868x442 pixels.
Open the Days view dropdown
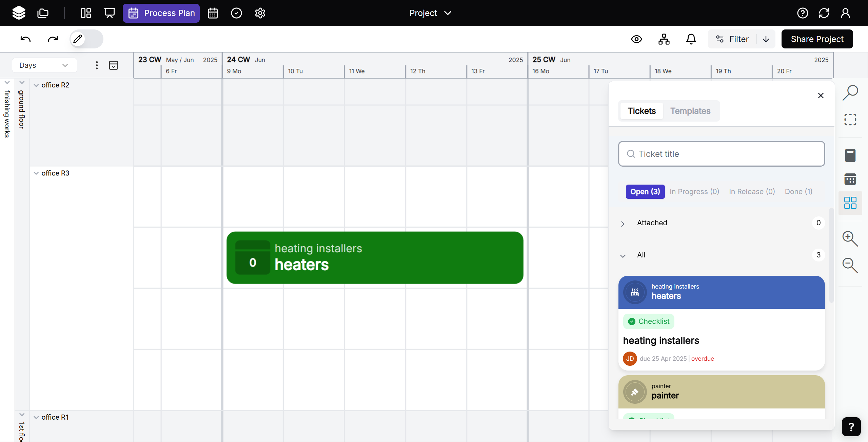44,65
